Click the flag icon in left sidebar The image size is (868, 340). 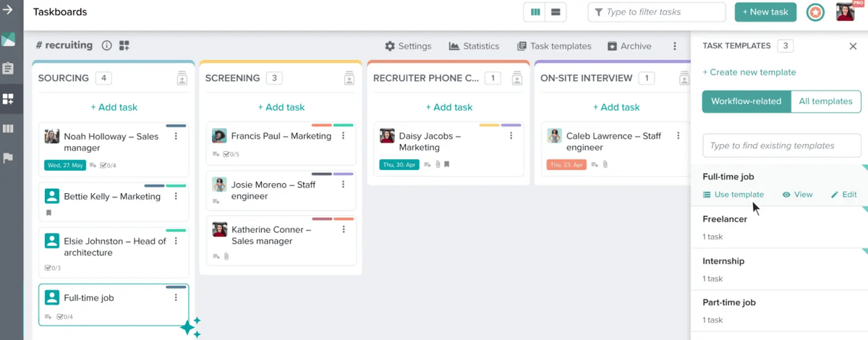click(x=9, y=158)
